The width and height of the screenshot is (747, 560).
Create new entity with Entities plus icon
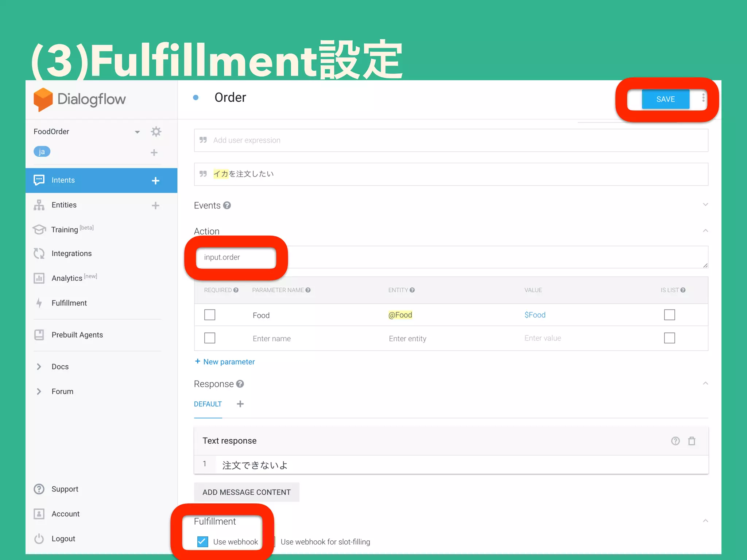pyautogui.click(x=156, y=206)
